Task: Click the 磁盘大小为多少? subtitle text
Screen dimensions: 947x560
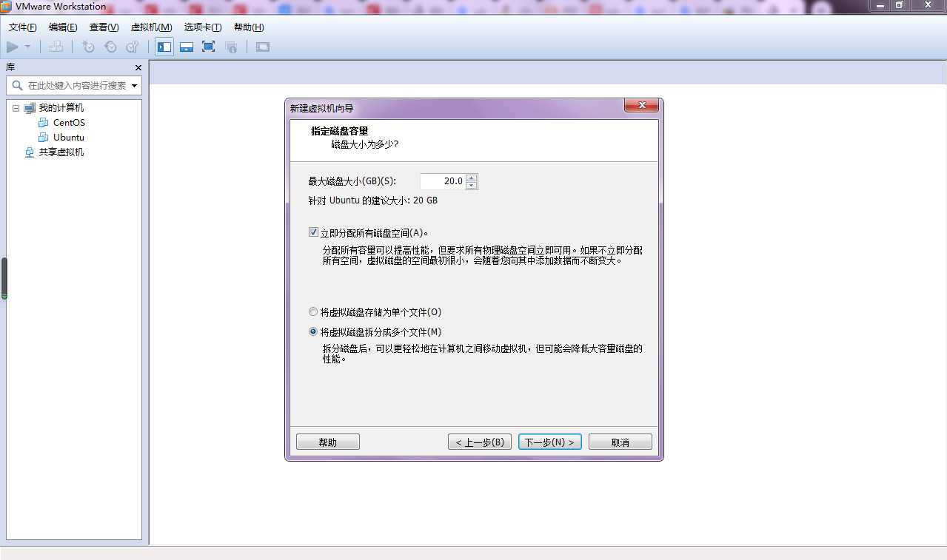Action: point(364,144)
